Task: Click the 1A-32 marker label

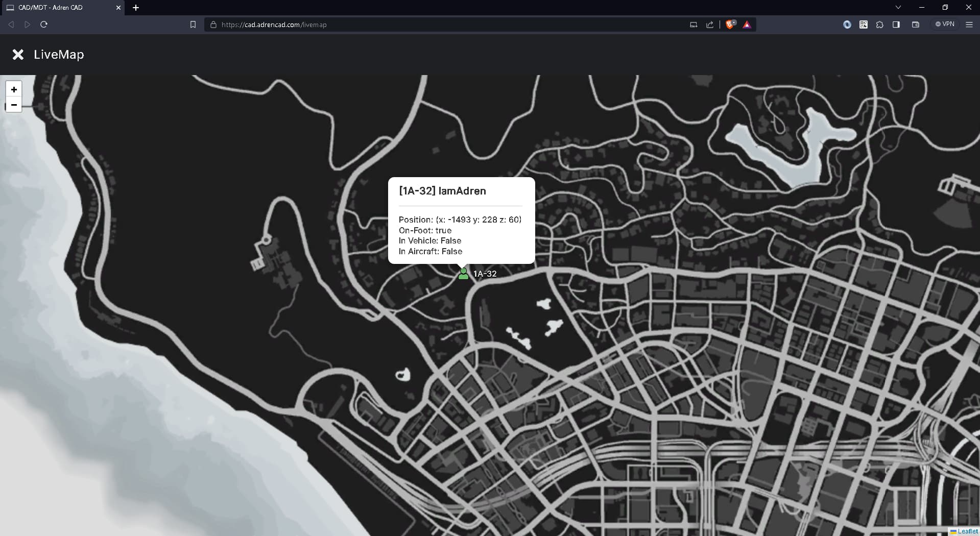Action: pos(485,274)
